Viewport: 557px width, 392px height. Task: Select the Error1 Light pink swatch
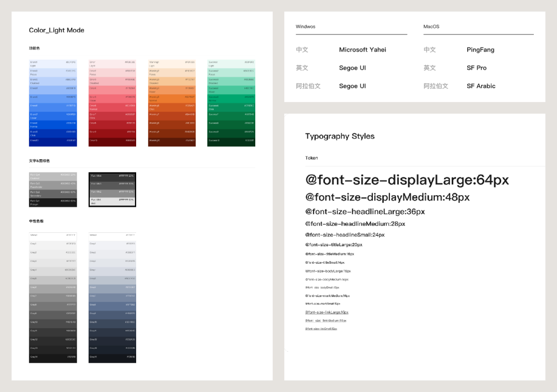[x=112, y=64]
